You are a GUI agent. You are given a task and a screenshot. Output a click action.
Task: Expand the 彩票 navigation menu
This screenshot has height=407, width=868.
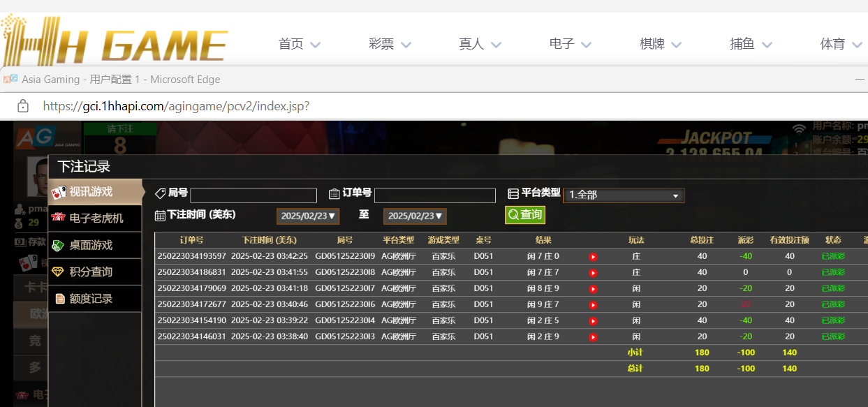[390, 44]
